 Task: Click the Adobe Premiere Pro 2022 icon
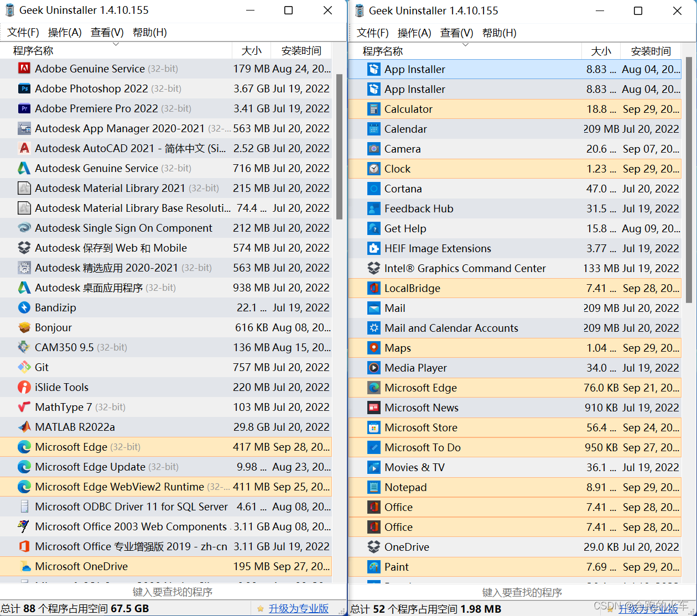[x=24, y=108]
